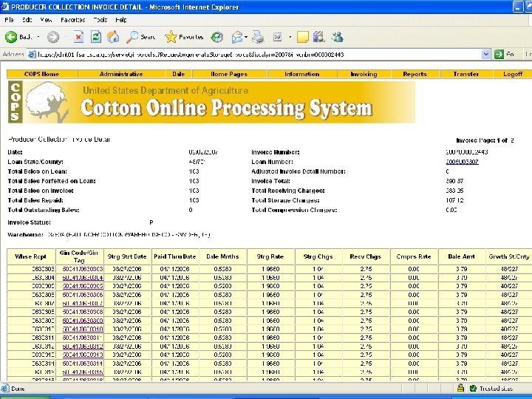Refresh the page with the toolbar icon

[95, 37]
